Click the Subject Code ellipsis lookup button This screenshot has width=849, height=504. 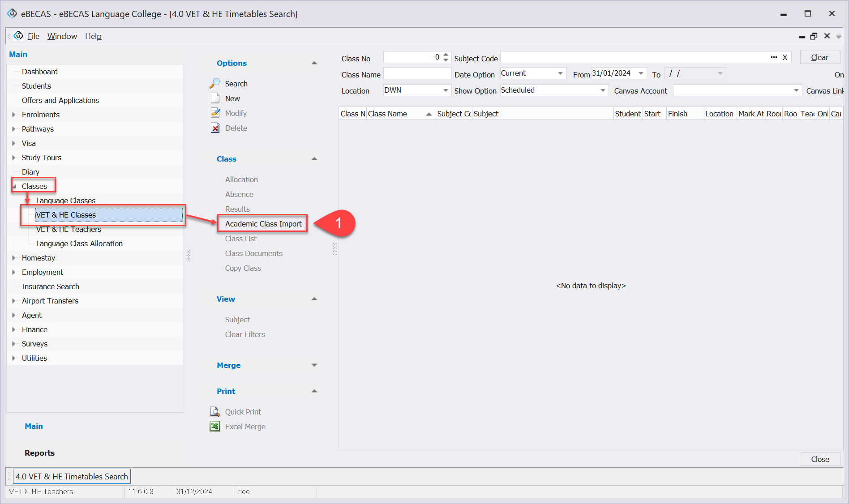[773, 57]
